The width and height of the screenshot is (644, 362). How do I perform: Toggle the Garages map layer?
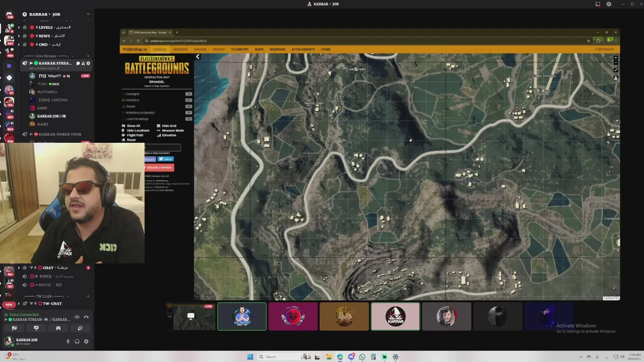[x=157, y=94]
